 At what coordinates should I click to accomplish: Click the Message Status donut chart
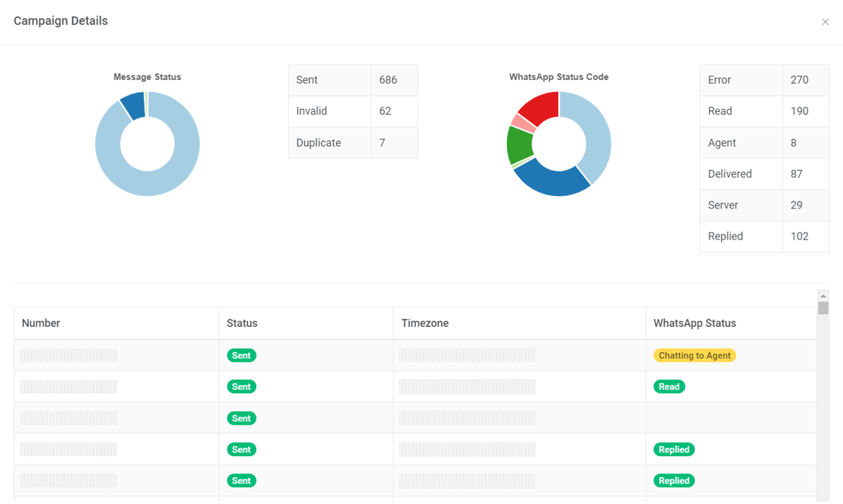pyautogui.click(x=147, y=143)
